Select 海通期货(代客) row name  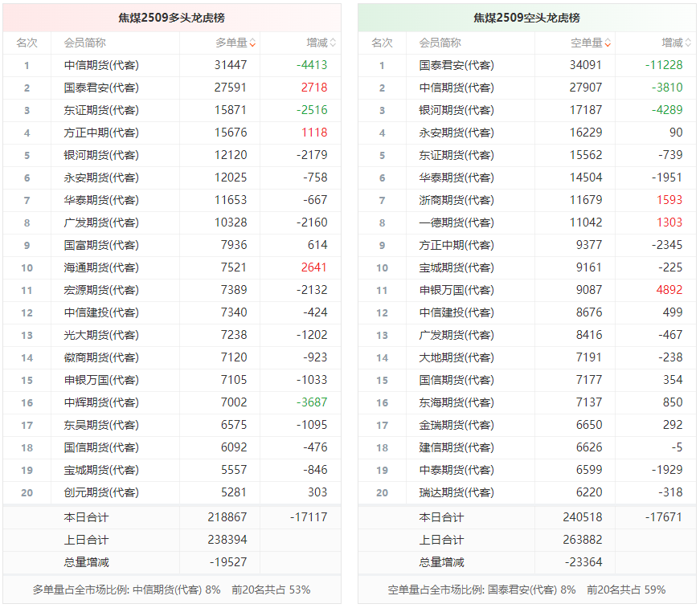101,267
